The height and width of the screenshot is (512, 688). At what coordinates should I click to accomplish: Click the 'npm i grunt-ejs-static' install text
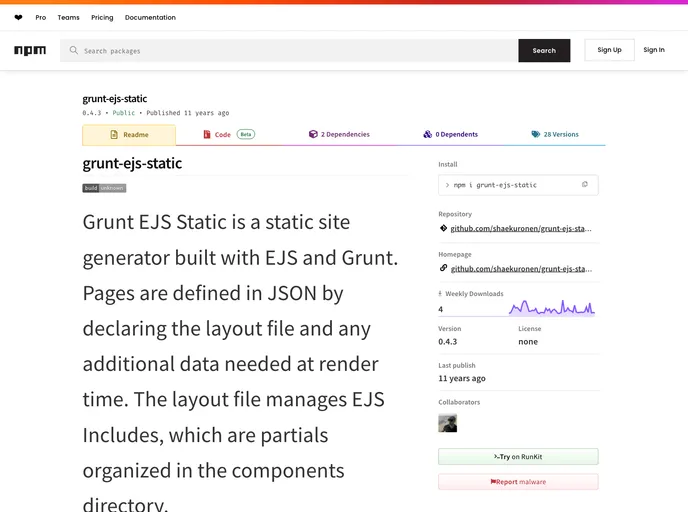495,185
